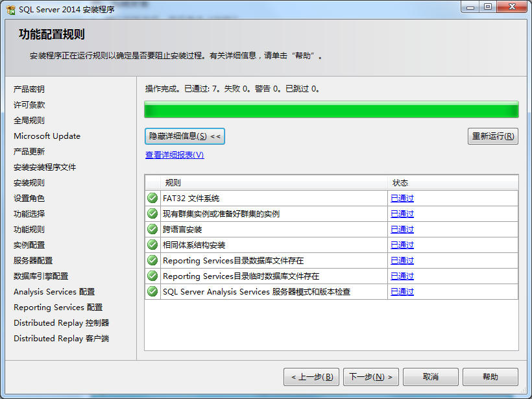Click green check icon for 相同体系结构安装
This screenshot has height=399, width=532.
point(152,245)
